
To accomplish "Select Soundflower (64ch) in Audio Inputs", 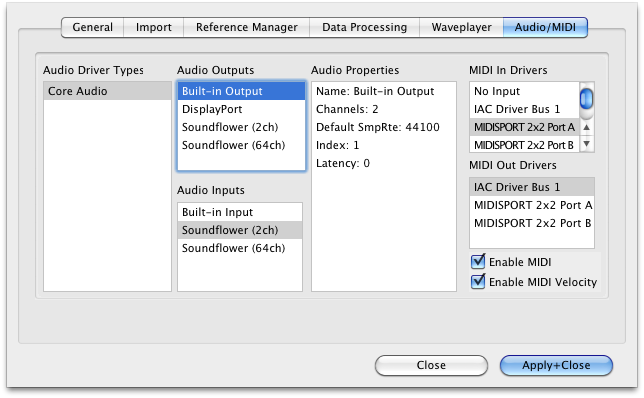I will tap(240, 248).
